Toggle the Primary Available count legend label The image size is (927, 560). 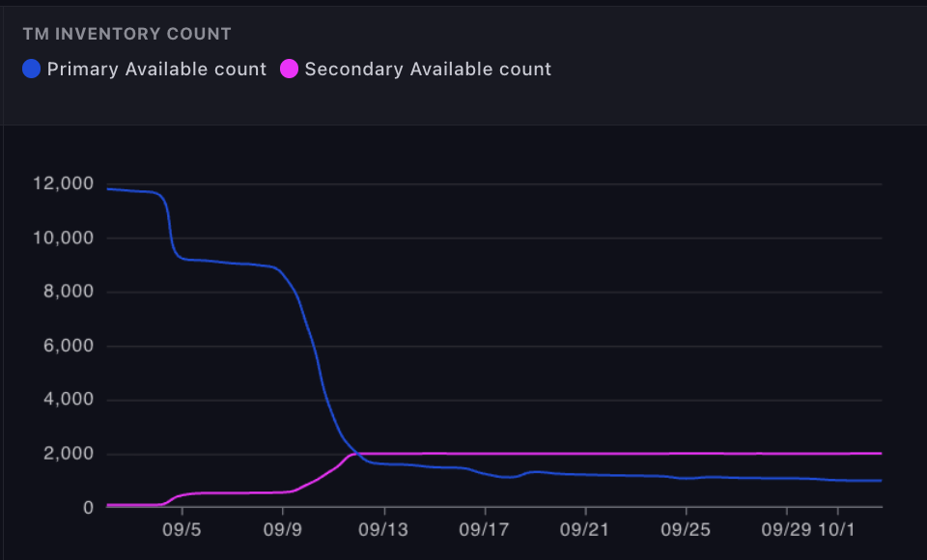pos(156,70)
